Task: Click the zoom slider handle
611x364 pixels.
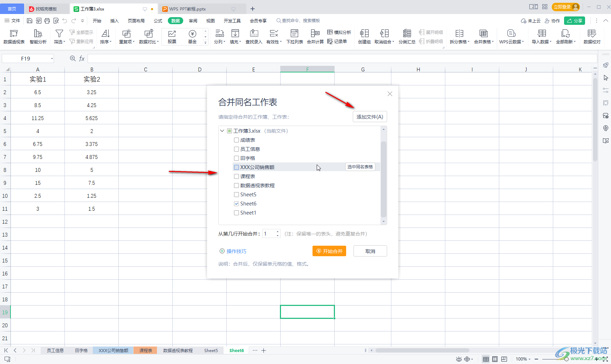Action: click(567, 359)
